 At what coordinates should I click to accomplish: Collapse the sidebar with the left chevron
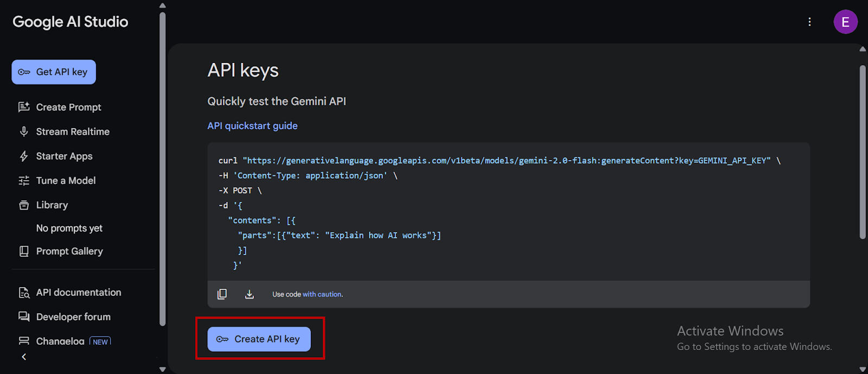tap(24, 357)
